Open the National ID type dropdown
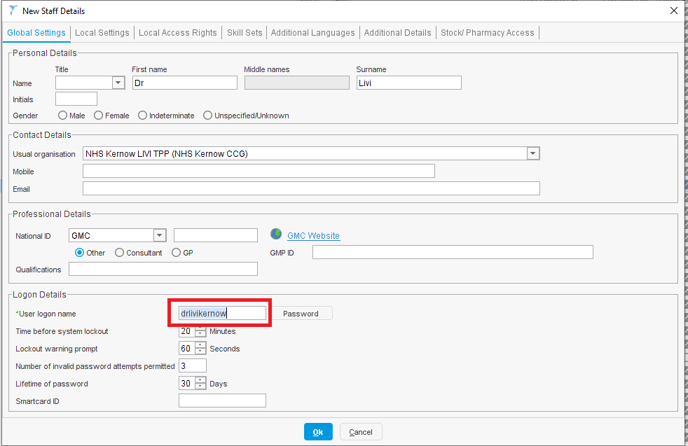Image resolution: width=688 pixels, height=446 pixels. pos(159,236)
